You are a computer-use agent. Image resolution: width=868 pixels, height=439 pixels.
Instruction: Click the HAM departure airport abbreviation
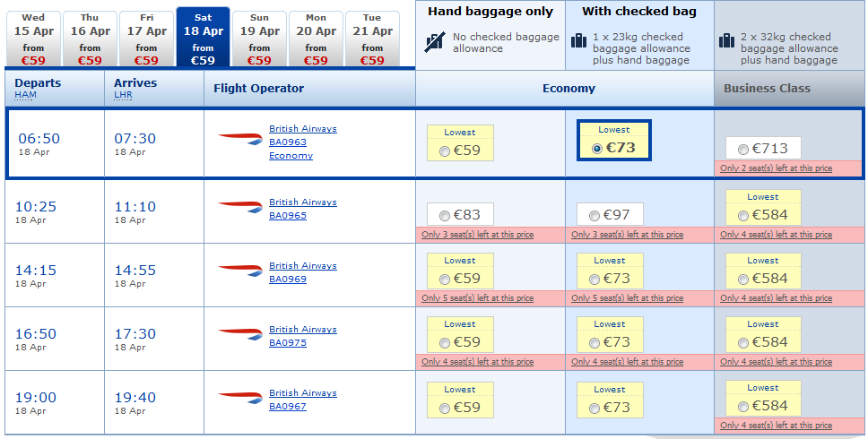(x=23, y=95)
